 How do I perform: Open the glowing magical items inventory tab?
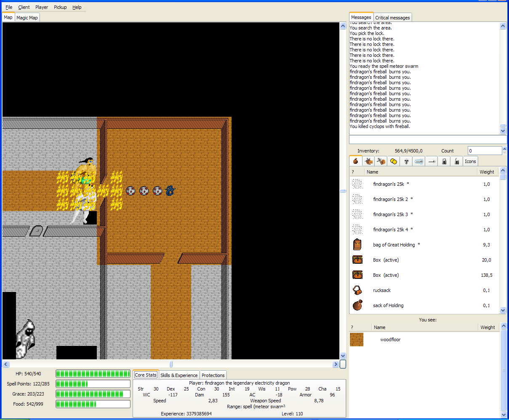coord(419,161)
